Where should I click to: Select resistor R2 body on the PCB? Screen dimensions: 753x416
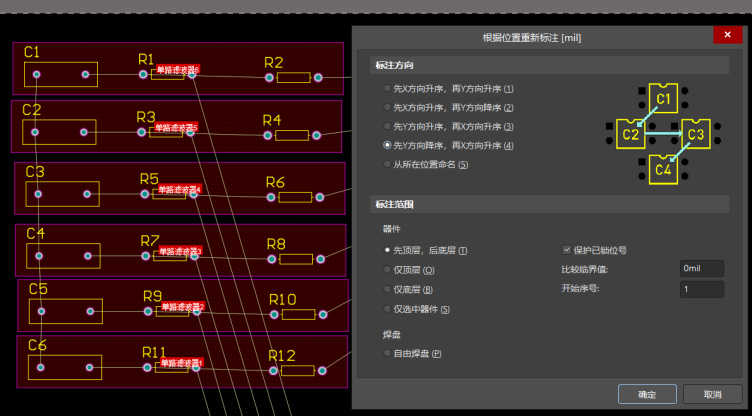pos(293,78)
